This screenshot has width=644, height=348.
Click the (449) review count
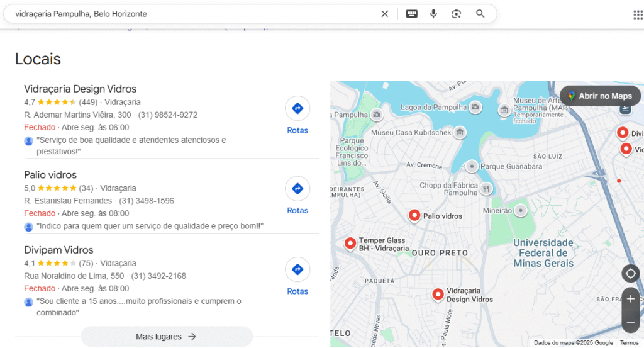point(88,102)
